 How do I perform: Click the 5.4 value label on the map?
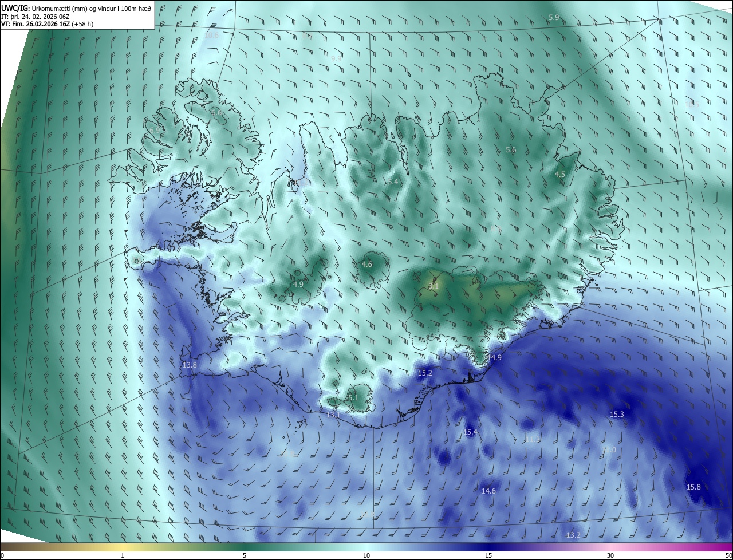click(x=393, y=182)
